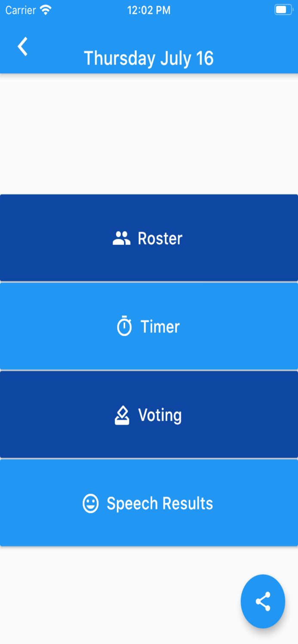Tap the share floating action button
The width and height of the screenshot is (298, 644).
[x=263, y=601]
